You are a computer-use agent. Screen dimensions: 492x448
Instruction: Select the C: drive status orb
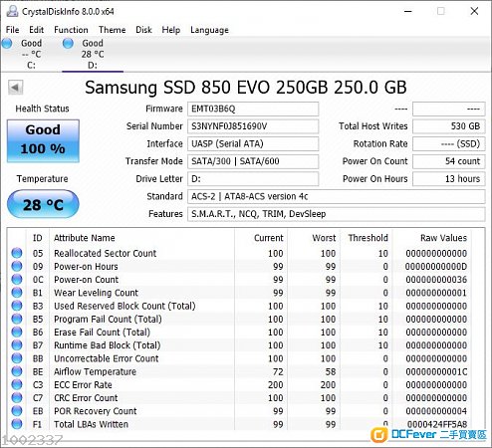7,43
